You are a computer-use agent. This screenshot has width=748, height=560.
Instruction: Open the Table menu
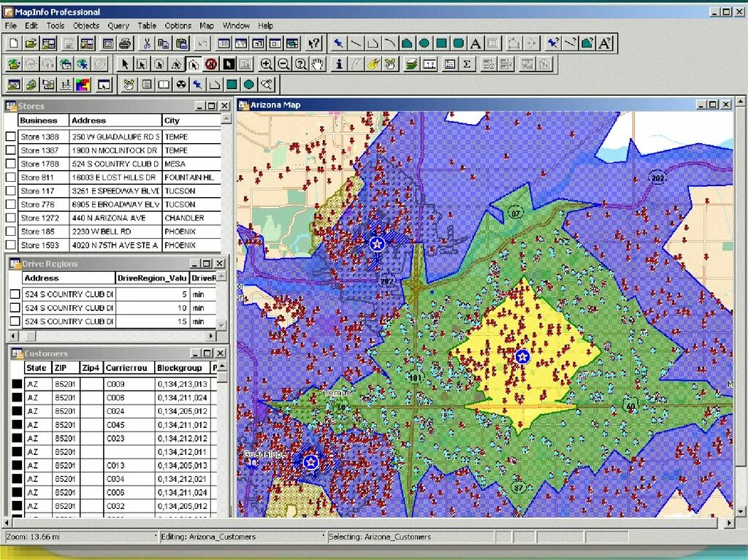147,26
